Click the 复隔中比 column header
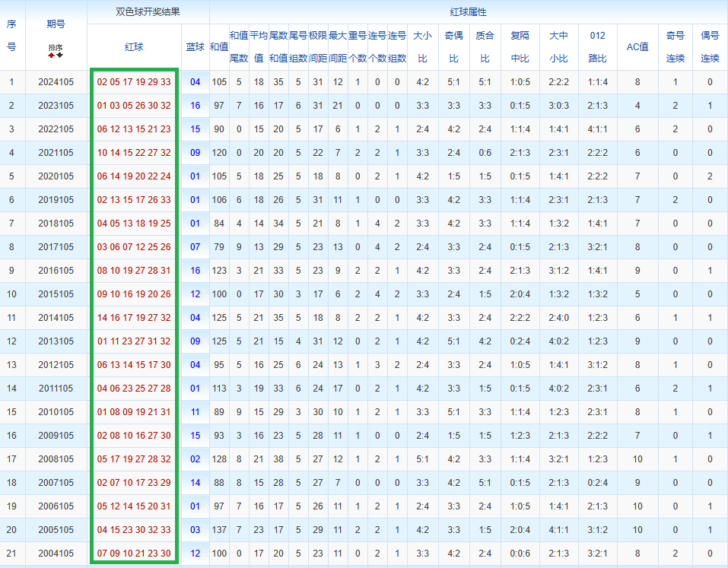The image size is (728, 568). [x=520, y=47]
